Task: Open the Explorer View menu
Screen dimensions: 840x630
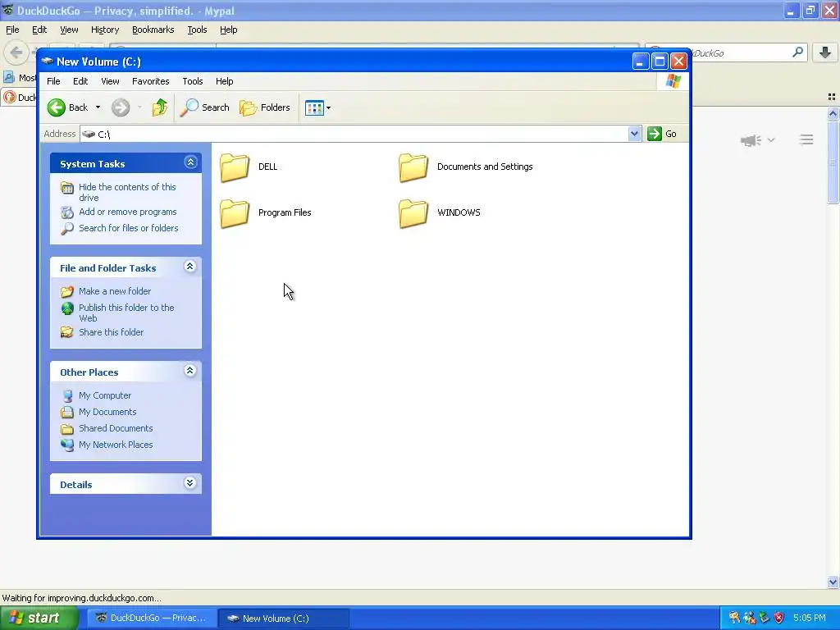Action: (x=110, y=81)
